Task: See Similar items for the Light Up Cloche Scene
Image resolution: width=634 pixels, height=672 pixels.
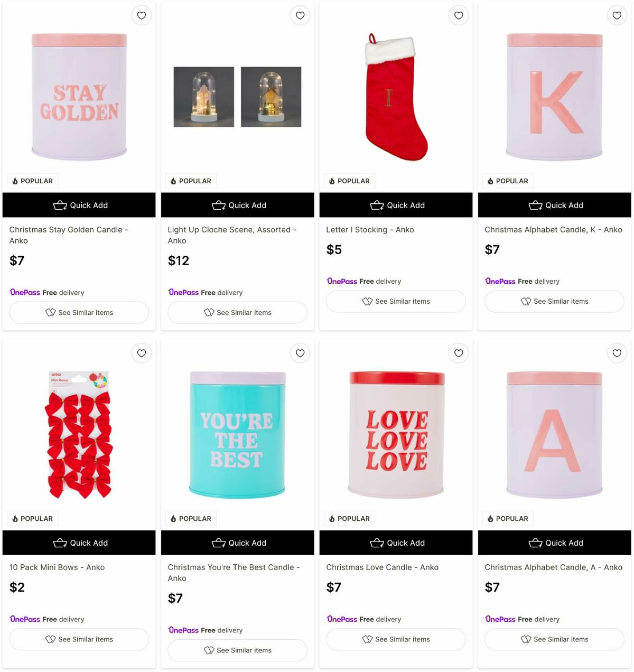Action: click(237, 312)
